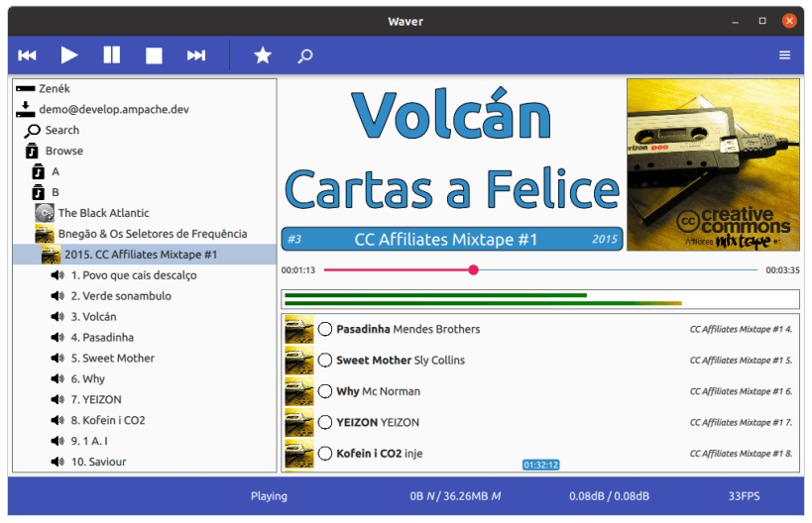Image resolution: width=812 pixels, height=523 pixels.
Task: Click the cassette album cover art
Action: point(713,164)
